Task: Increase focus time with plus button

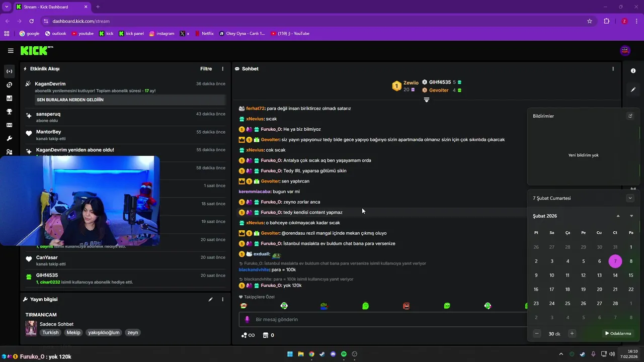Action: (572, 333)
